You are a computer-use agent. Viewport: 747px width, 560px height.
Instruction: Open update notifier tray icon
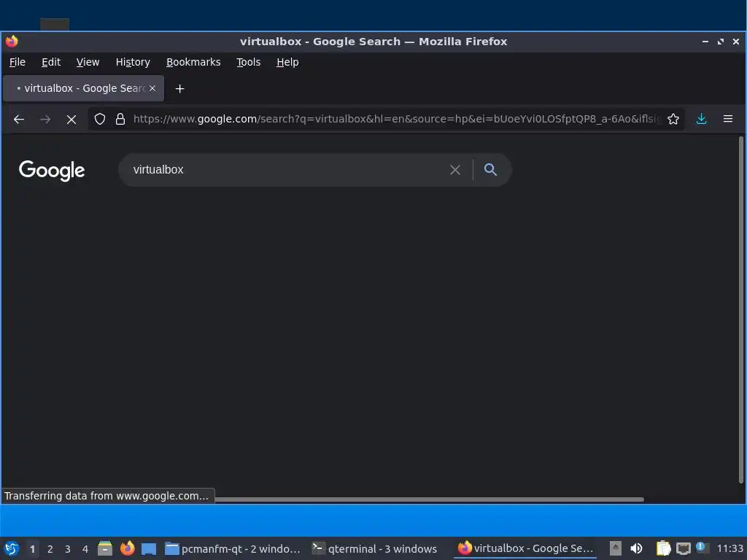click(702, 548)
